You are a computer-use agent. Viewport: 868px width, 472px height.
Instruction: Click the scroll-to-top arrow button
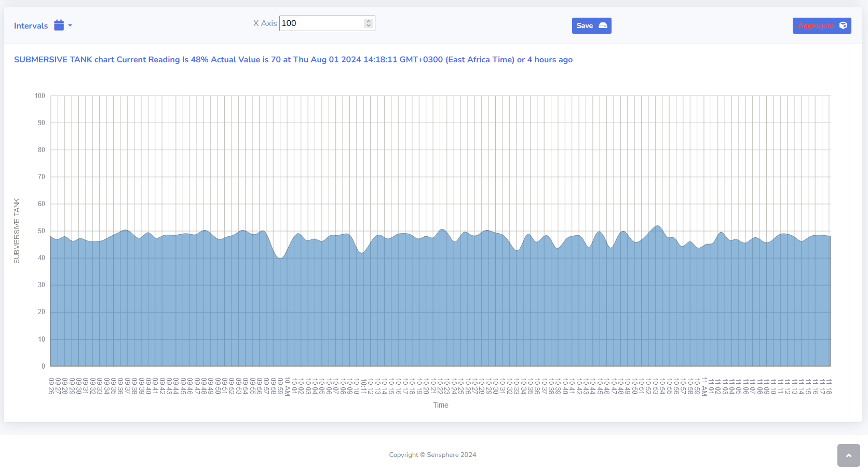click(x=848, y=455)
